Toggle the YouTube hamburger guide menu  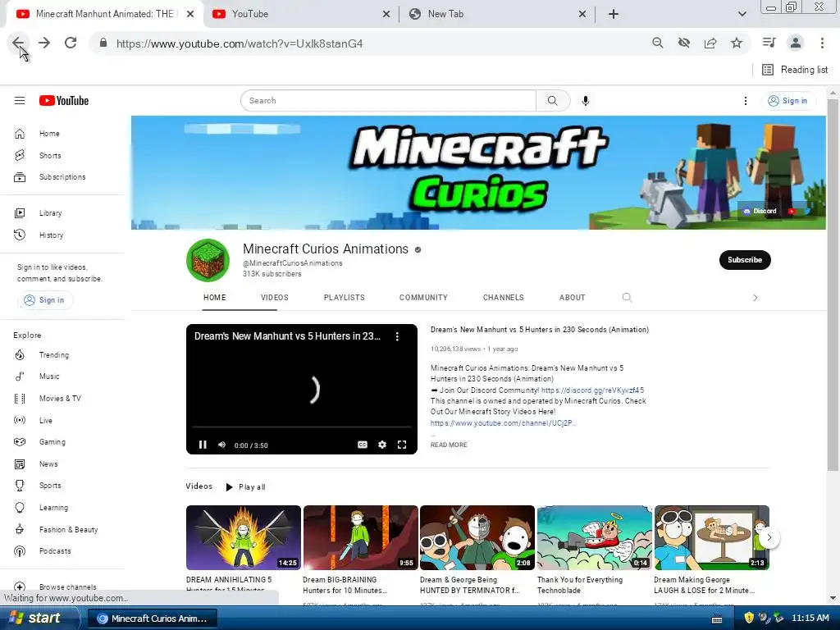point(20,101)
